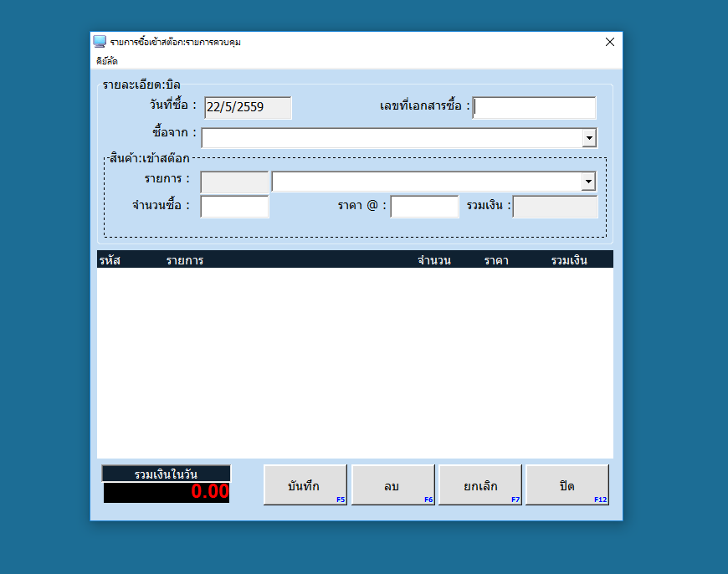
Task: Click the จำนวน column header
Action: tap(434, 260)
